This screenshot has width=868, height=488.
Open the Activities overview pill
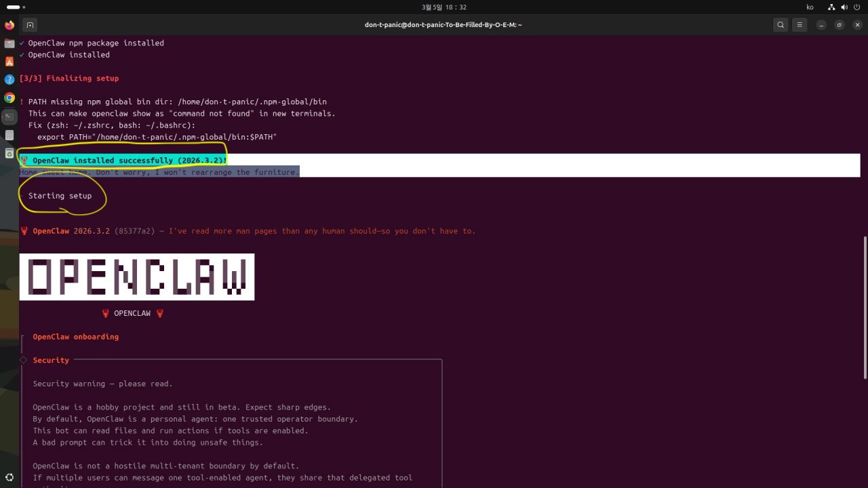(x=16, y=7)
